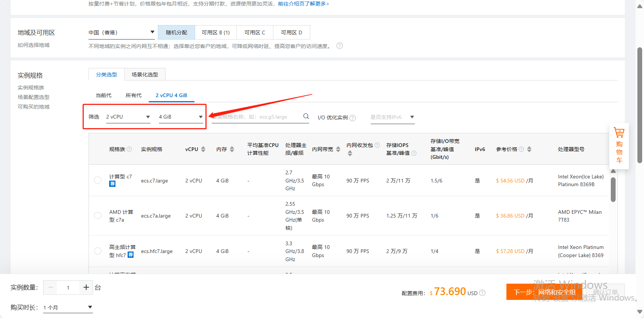
Task: Sort table by 内网带宽 column arrows
Action: tap(338, 149)
